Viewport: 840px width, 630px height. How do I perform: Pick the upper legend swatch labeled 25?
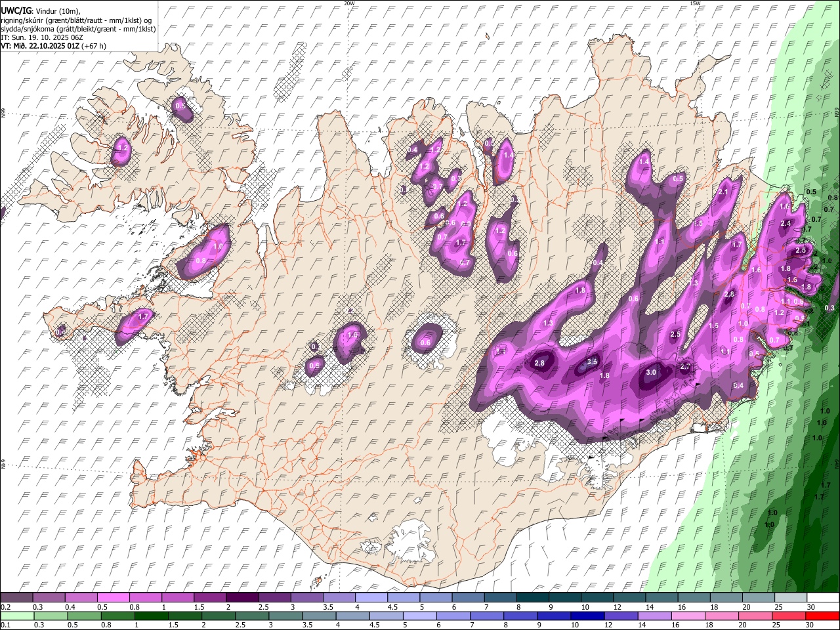click(791, 597)
